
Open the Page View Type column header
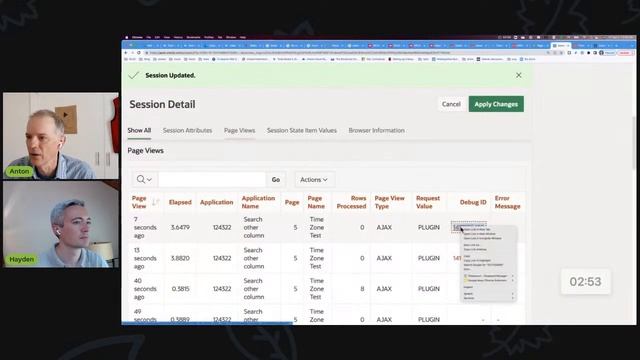[x=389, y=202]
